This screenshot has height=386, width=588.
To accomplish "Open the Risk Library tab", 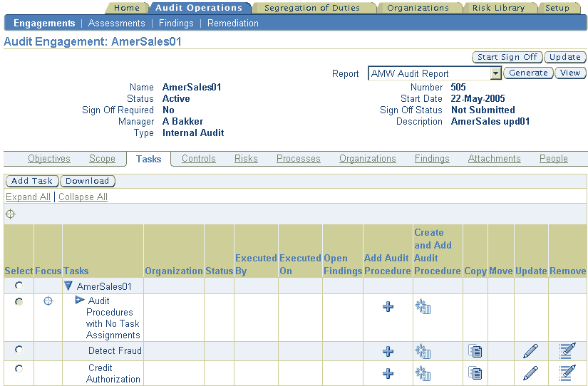I will click(498, 8).
